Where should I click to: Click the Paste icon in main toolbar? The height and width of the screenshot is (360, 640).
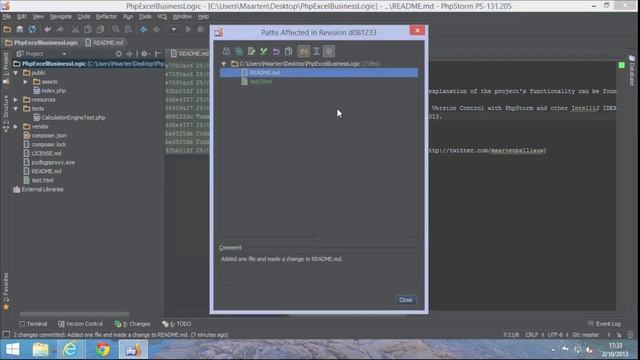point(100,29)
